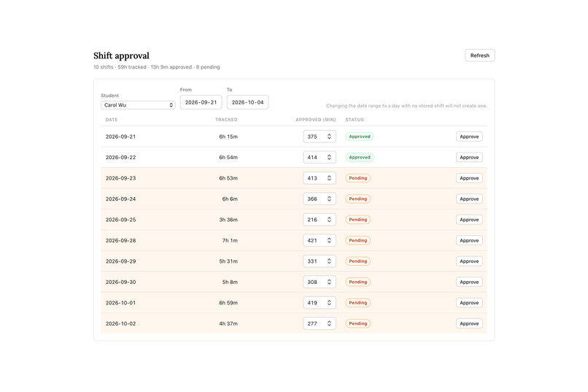Image resolution: width=588 pixels, height=392 pixels.
Task: Click the Pending badge on 2026-09-24
Action: [357, 199]
